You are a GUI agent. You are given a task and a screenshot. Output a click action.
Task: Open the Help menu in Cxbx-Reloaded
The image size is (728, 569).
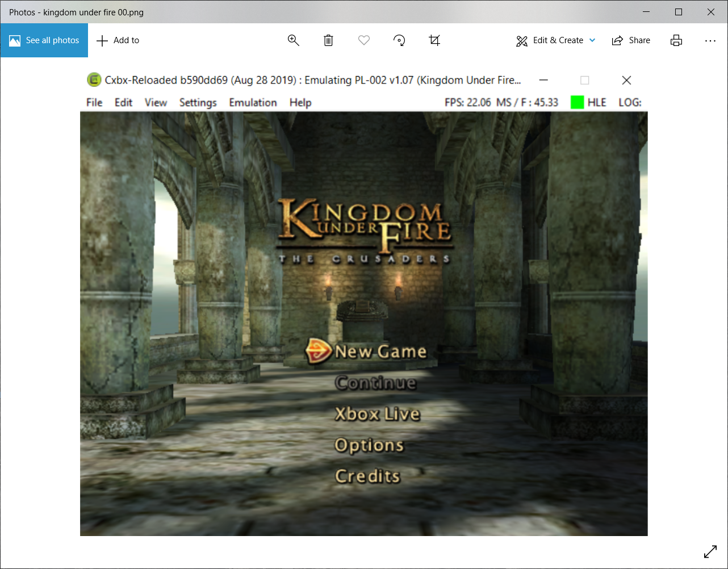pos(300,103)
